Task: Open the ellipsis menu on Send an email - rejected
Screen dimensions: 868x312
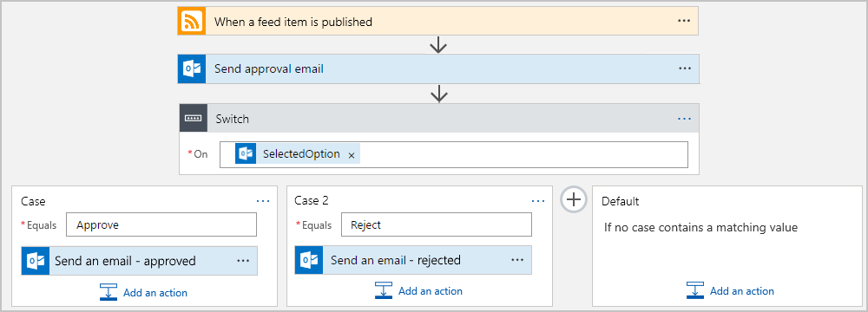Action: tap(517, 260)
